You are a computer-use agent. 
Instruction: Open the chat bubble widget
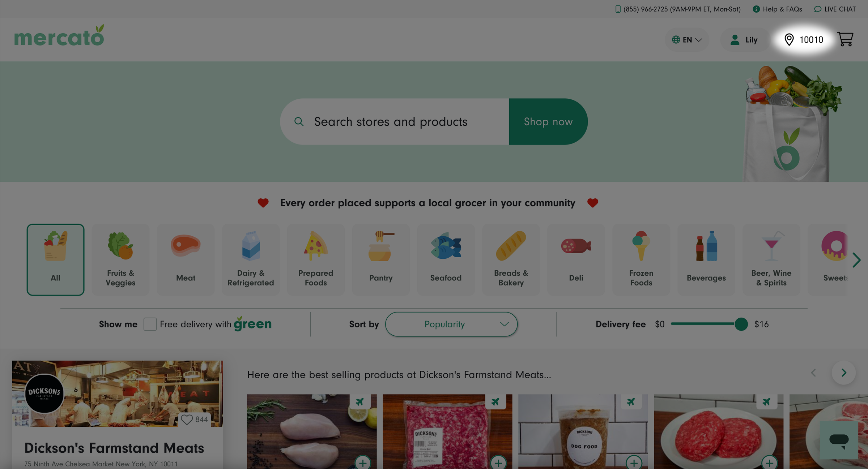[838, 440]
